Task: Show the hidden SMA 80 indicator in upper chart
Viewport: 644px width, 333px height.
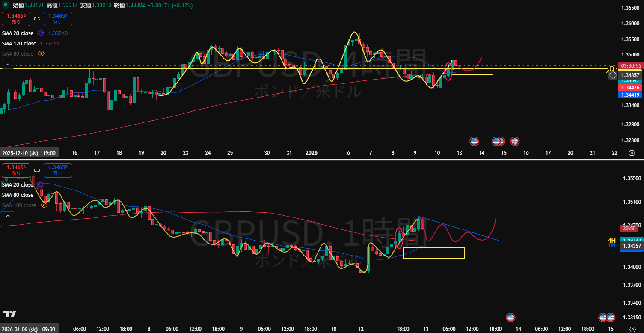Action: coord(41,54)
